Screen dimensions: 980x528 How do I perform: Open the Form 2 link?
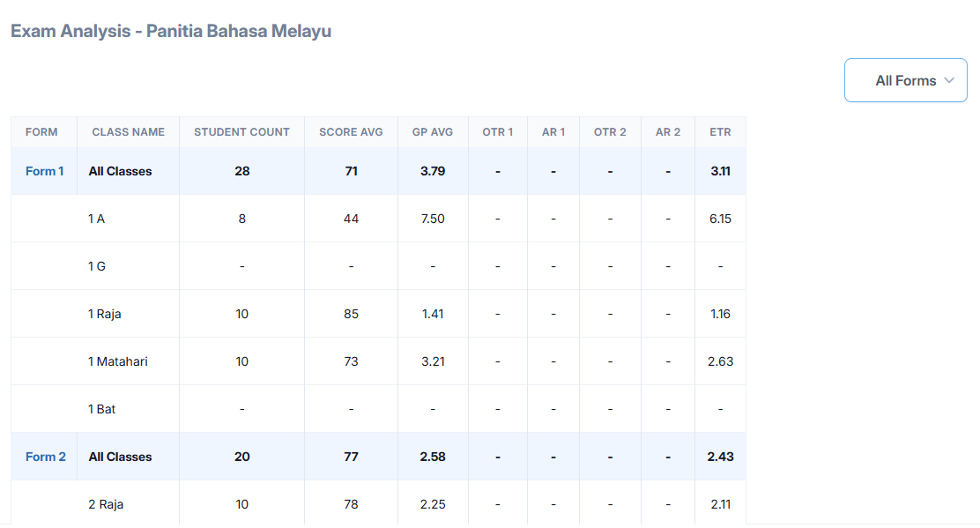tap(45, 457)
